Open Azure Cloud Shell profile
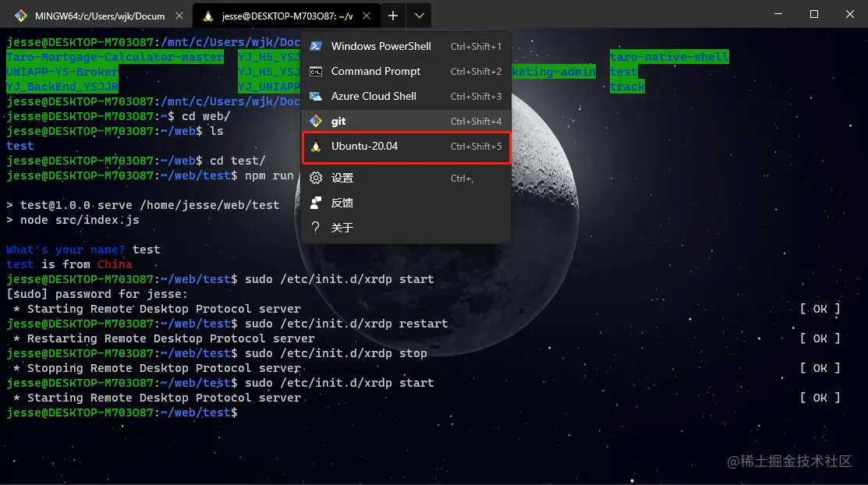This screenshot has width=868, height=485. tap(406, 97)
